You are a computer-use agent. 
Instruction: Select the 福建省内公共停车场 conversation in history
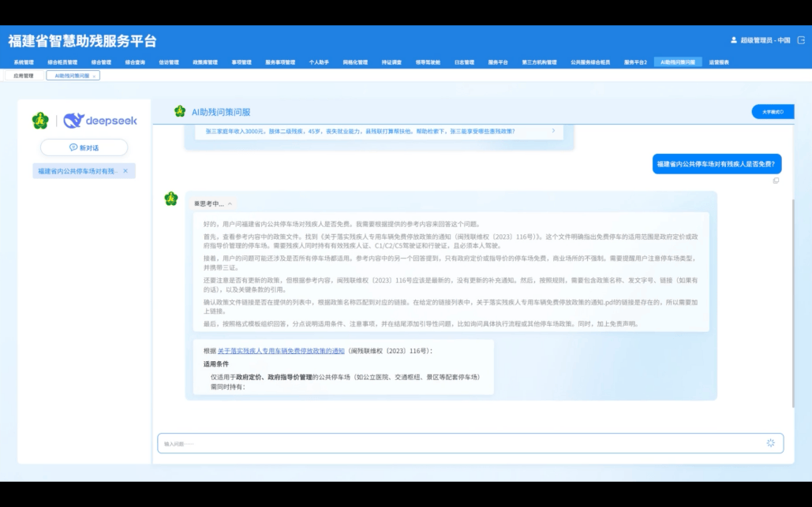(x=77, y=171)
